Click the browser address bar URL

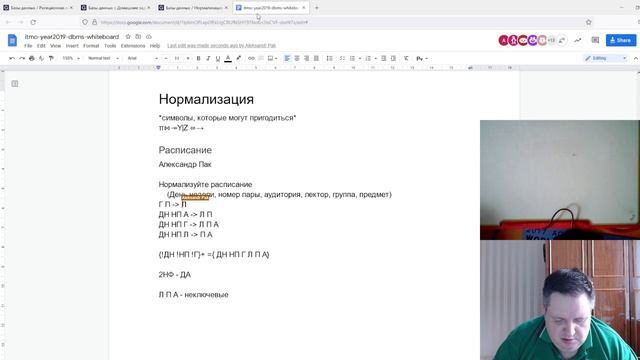[204, 22]
